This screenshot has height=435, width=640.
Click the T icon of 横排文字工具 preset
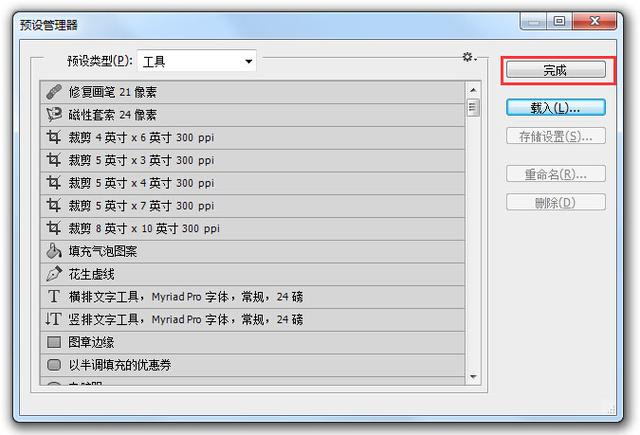click(x=54, y=296)
